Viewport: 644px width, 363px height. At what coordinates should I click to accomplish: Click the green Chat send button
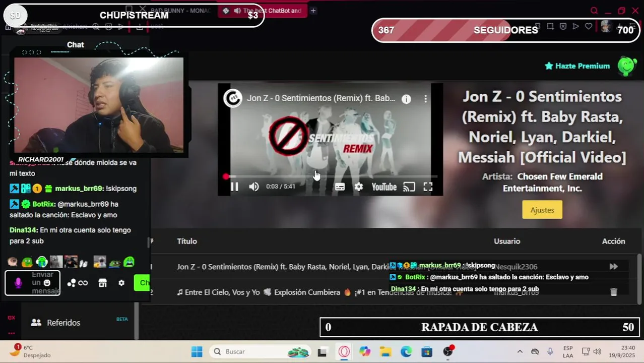pyautogui.click(x=142, y=283)
